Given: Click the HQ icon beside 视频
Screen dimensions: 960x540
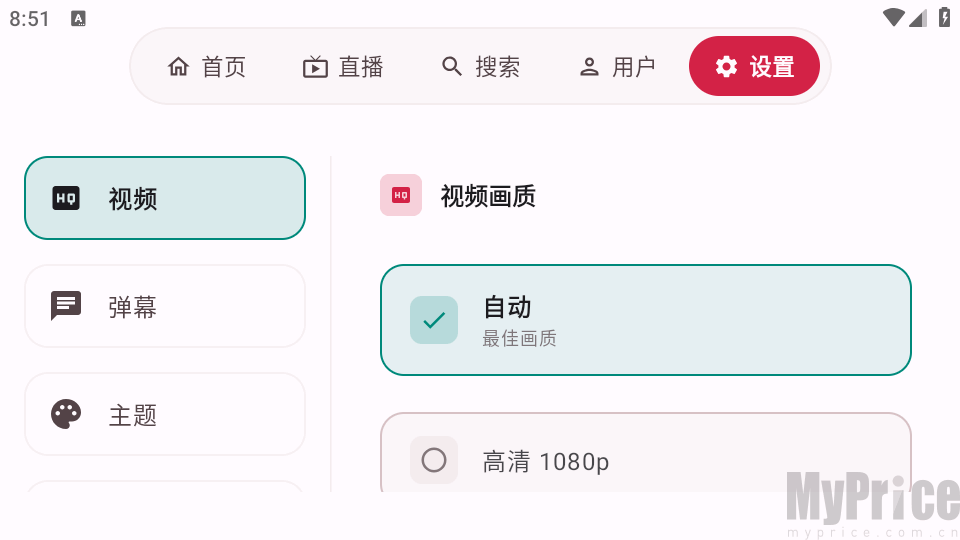Looking at the screenshot, I should 66,198.
